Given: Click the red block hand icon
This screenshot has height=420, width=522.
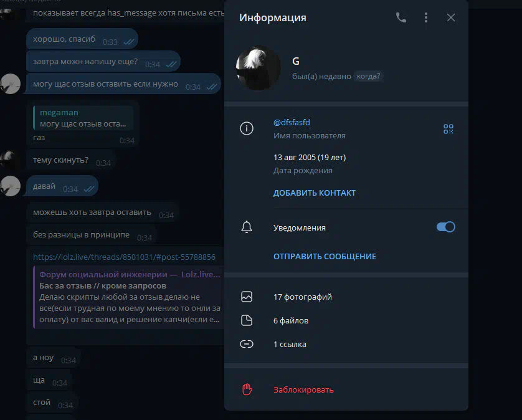Looking at the screenshot, I should pos(247,389).
